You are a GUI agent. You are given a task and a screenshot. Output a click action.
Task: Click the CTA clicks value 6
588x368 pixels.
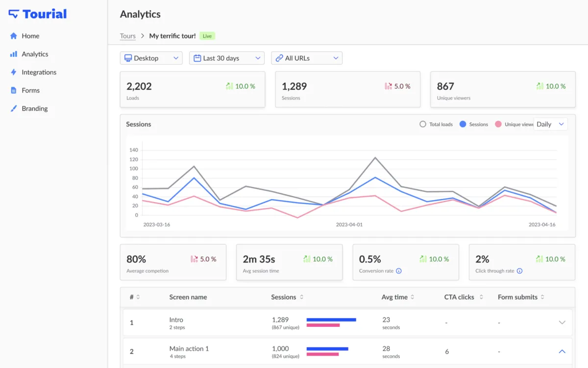447,351
